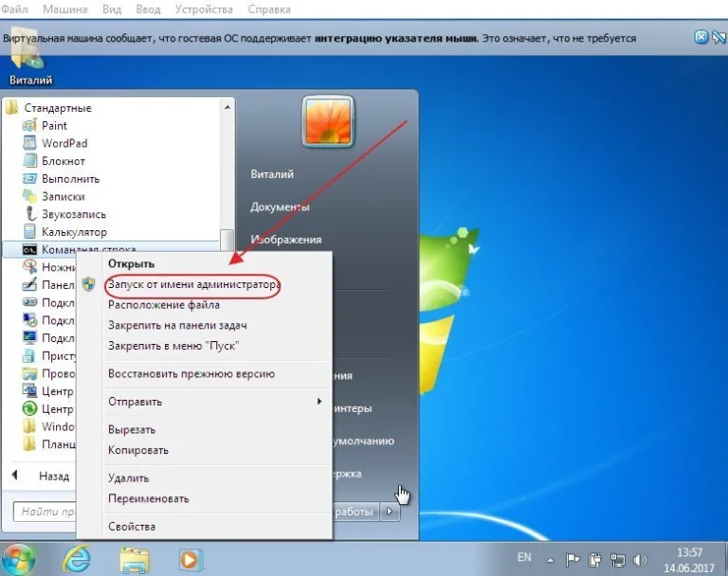The height and width of the screenshot is (576, 728).
Task: Expand the Отправить submenu
Action: click(x=218, y=402)
